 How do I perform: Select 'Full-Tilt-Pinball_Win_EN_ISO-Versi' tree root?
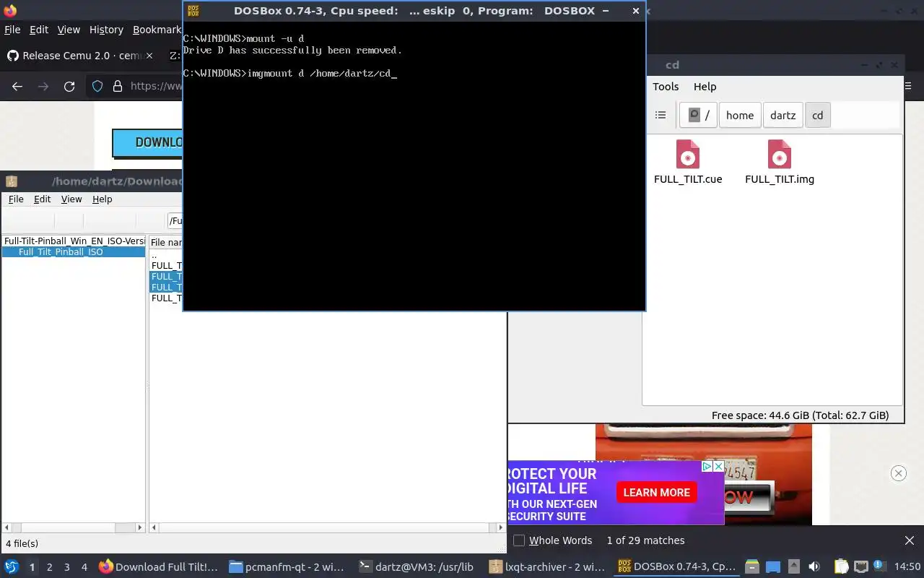pos(74,241)
